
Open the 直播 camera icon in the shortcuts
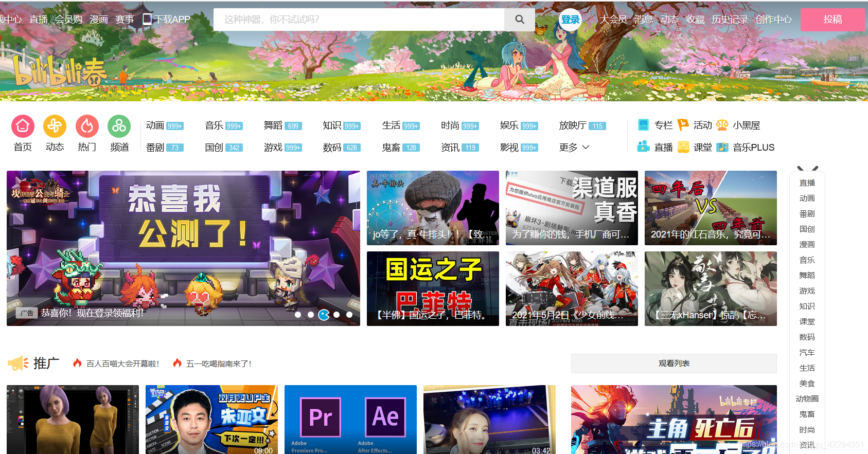[643, 147]
